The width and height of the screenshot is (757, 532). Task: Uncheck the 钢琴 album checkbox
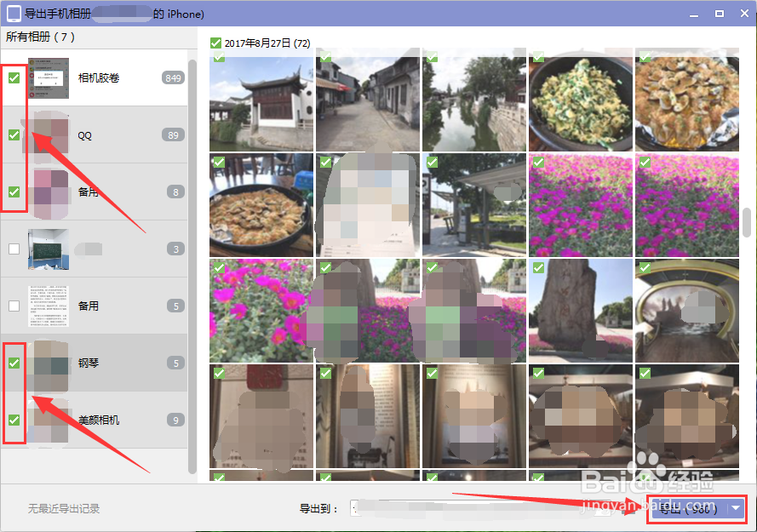14,363
